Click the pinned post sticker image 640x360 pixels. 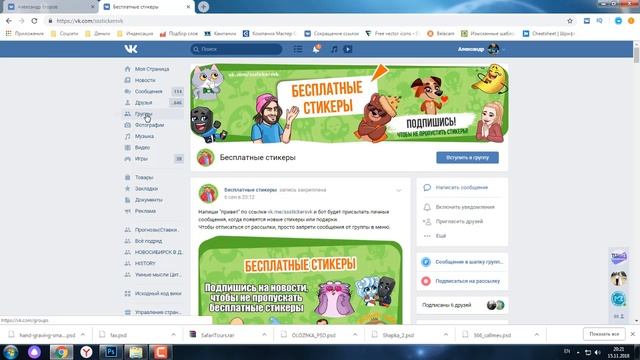[x=300, y=280]
